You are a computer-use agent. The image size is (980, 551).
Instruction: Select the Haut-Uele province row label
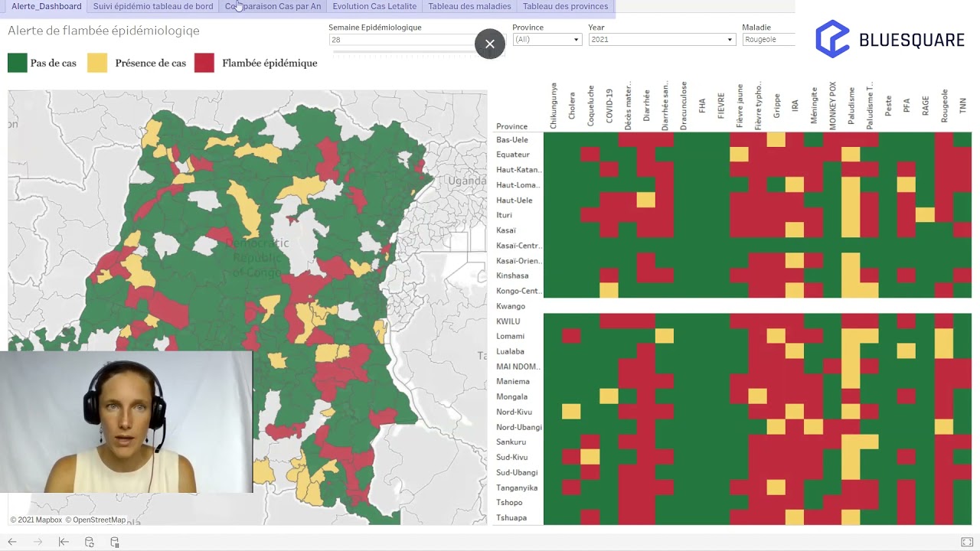coord(514,201)
